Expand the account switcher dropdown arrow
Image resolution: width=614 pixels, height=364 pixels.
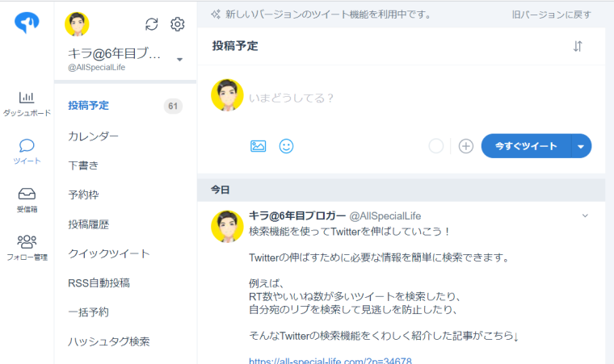(x=179, y=60)
